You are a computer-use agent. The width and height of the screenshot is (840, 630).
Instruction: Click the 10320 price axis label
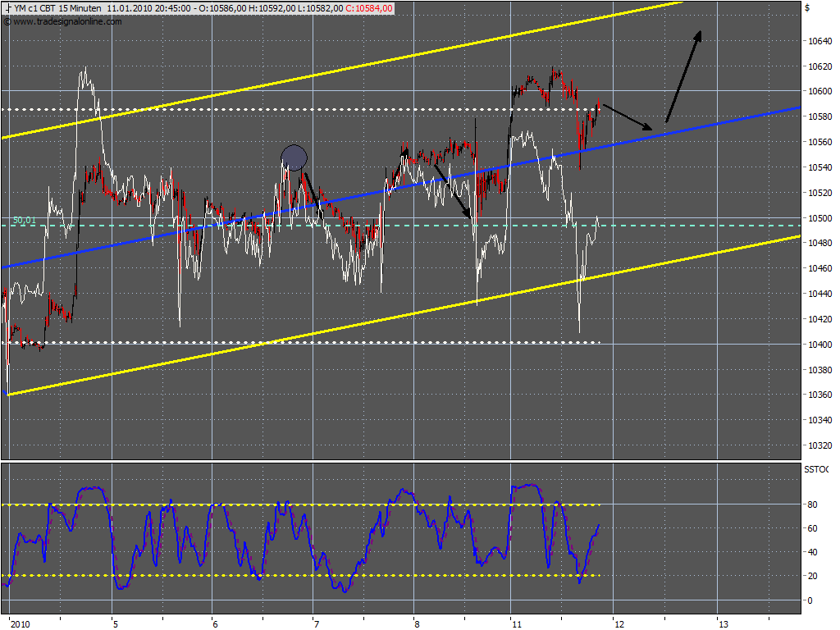coord(820,445)
